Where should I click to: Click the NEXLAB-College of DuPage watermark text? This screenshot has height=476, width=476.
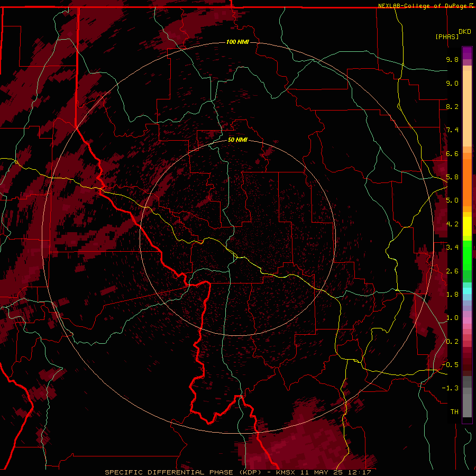(x=423, y=6)
